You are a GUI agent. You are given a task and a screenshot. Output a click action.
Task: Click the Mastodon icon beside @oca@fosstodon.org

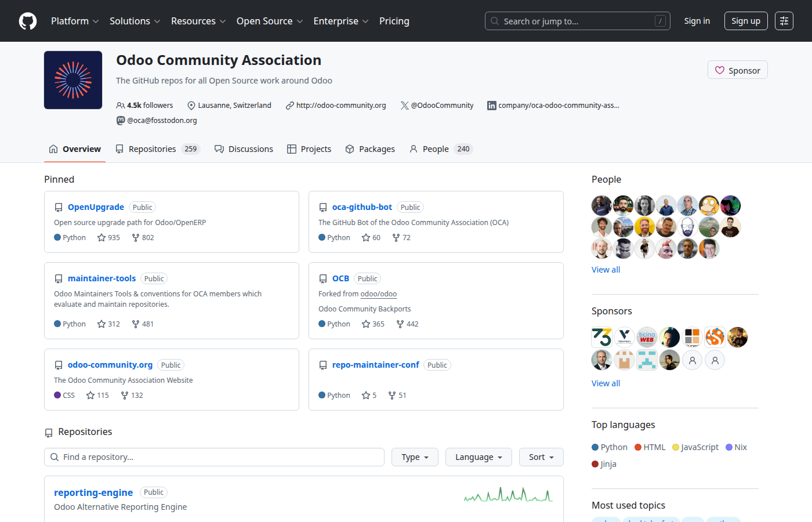tap(120, 120)
